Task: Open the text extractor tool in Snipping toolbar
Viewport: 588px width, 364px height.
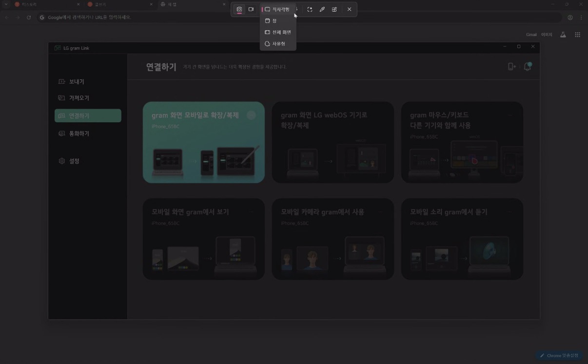Action: pos(310,9)
